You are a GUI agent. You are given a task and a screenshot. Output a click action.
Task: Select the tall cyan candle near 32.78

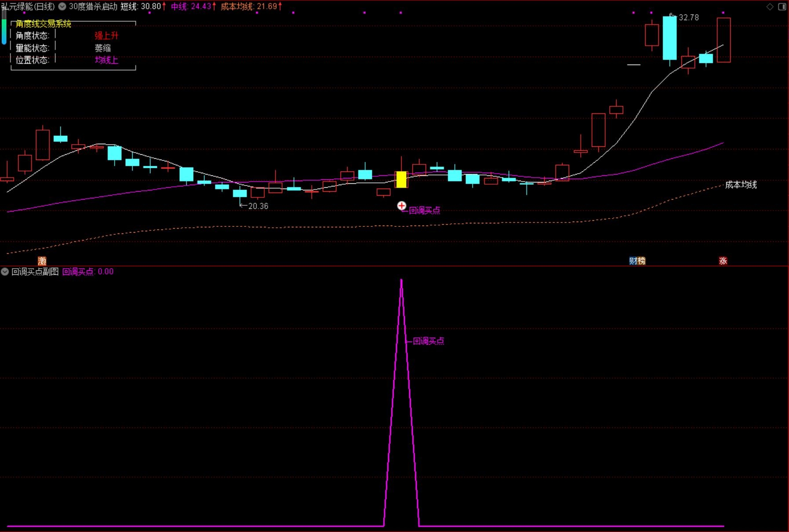pyautogui.click(x=669, y=38)
